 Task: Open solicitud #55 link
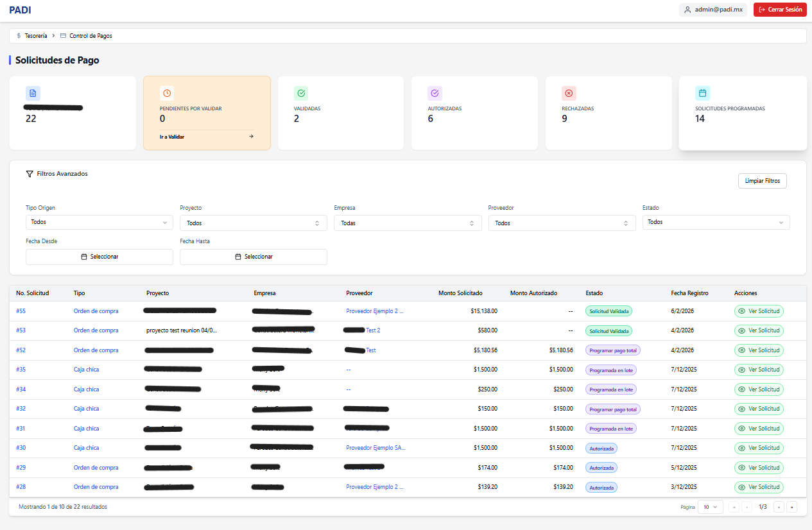(21, 311)
